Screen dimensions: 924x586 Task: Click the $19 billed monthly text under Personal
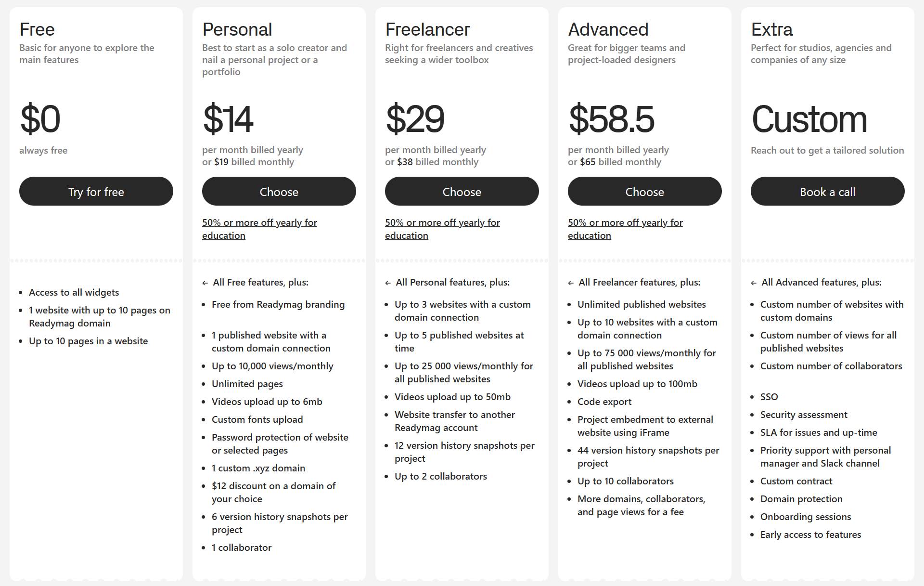[x=247, y=162]
